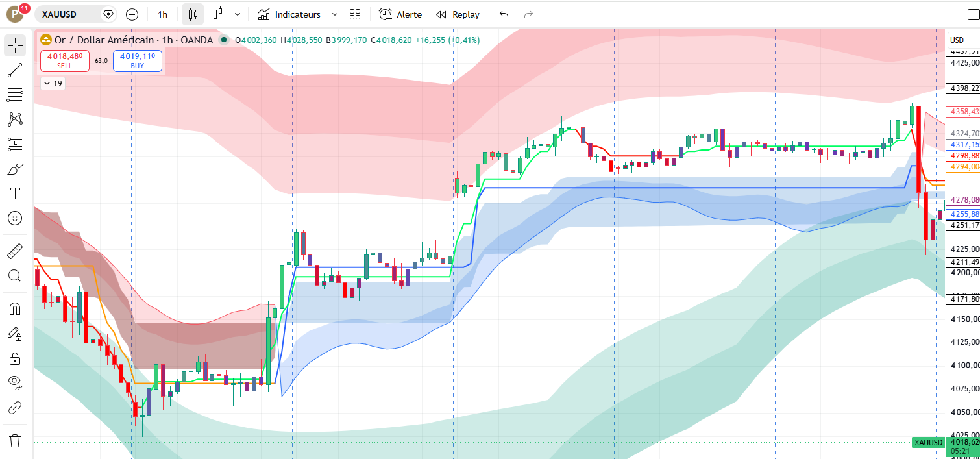Click the undo arrow
Screen dimensions: 980x459
point(504,14)
